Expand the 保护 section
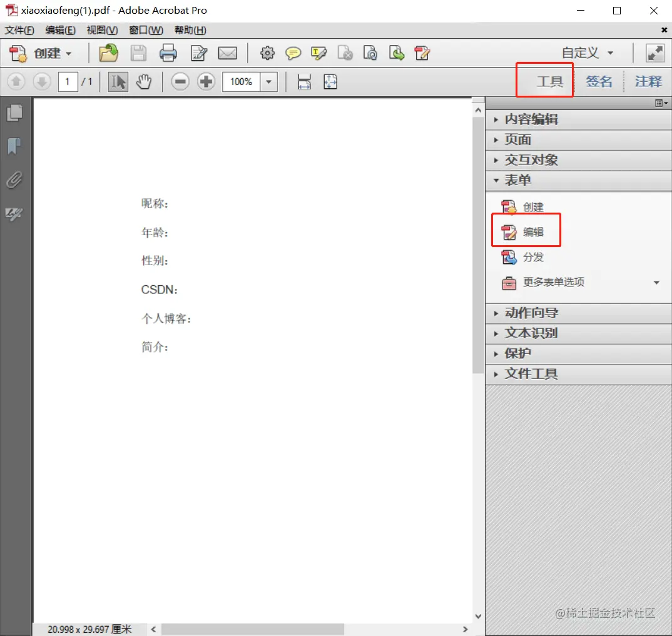The height and width of the screenshot is (636, 672). (x=579, y=353)
